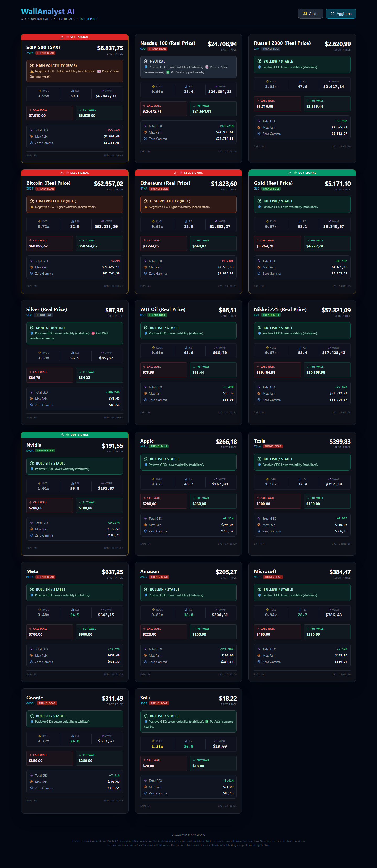
Task: Click the VWAP trend icon on Meta card
Action: click(x=102, y=610)
